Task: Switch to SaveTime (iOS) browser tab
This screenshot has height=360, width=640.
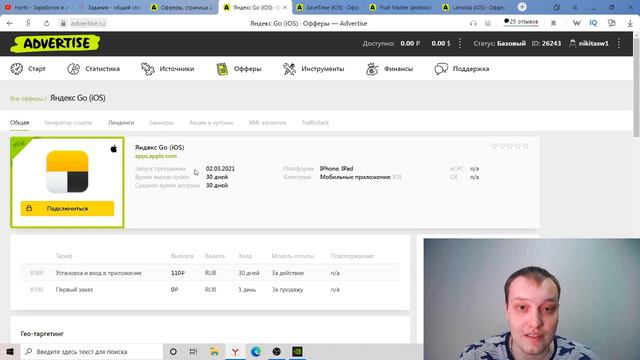Action: pos(328,7)
